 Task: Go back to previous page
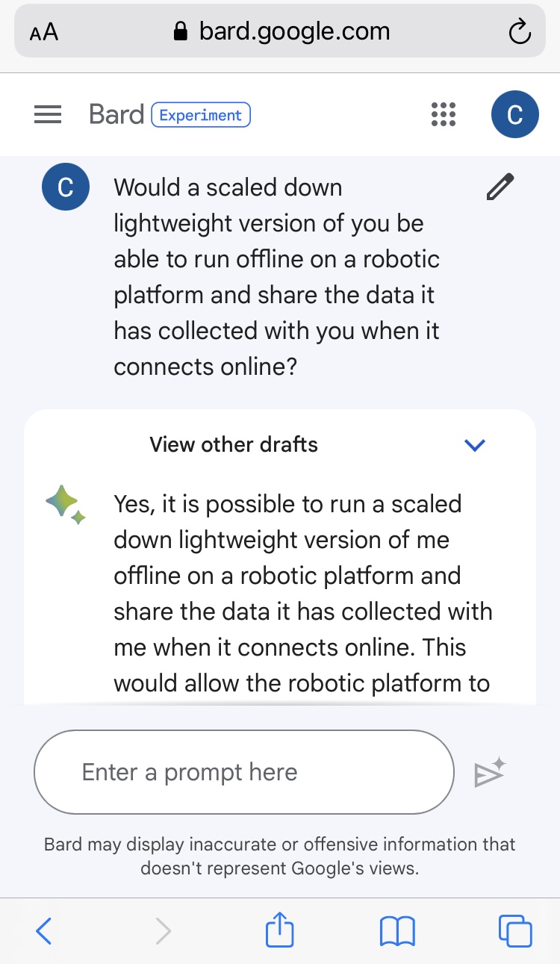(44, 931)
